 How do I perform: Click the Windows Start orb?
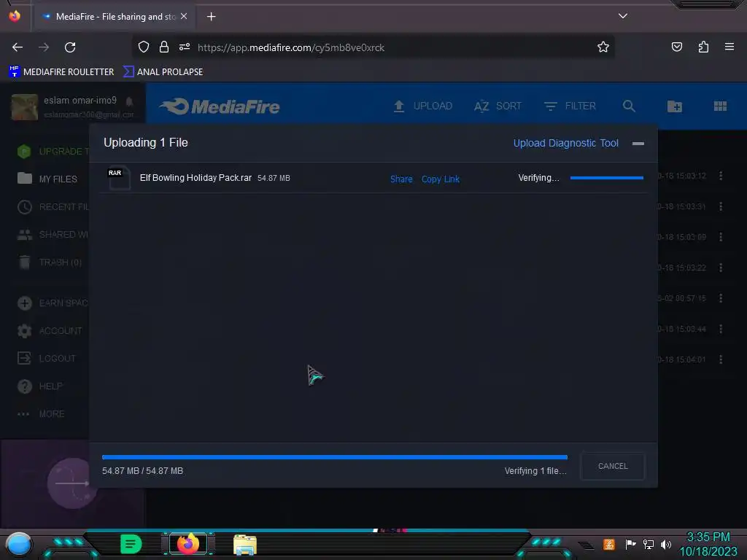click(18, 544)
